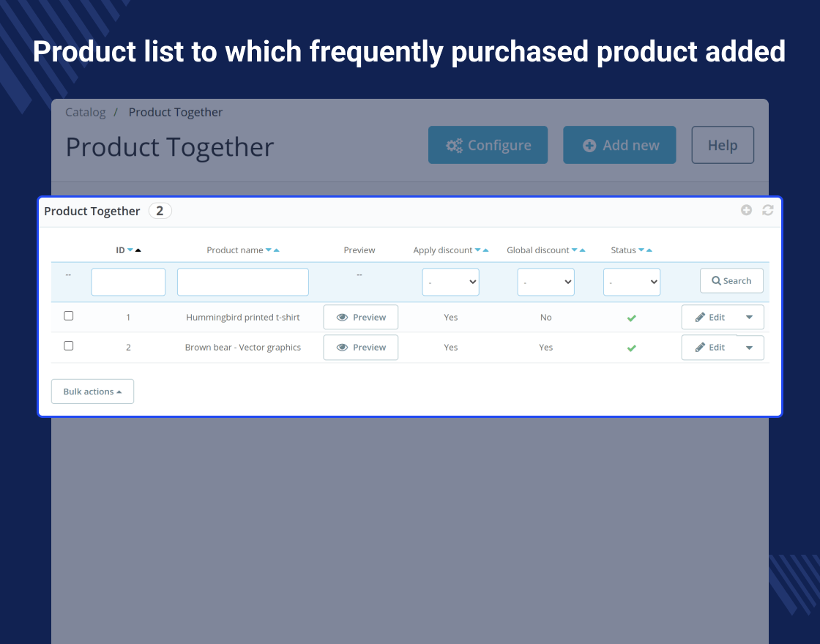Click the Configure button
This screenshot has width=820, height=644.
(488, 145)
